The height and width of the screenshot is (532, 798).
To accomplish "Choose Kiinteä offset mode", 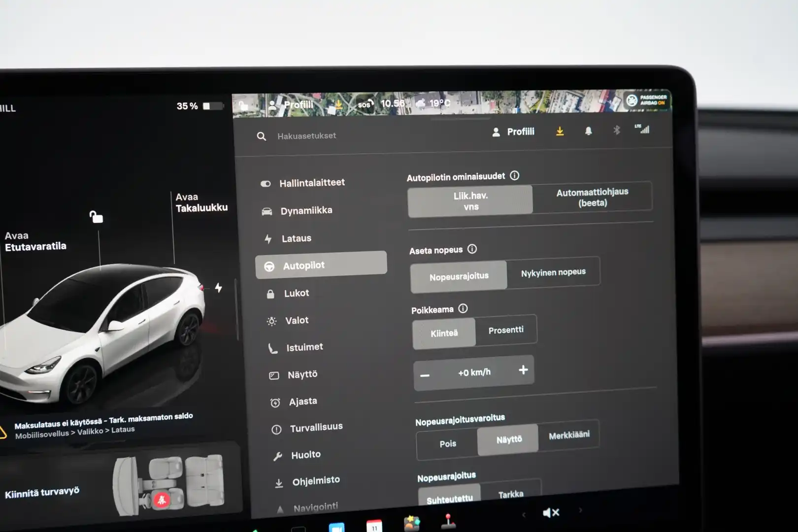I will [444, 333].
